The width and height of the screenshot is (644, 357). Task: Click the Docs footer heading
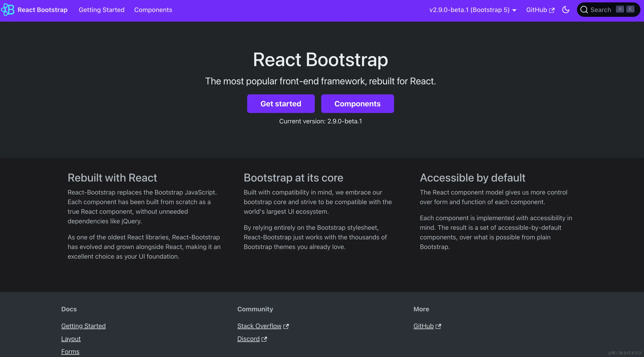click(69, 309)
